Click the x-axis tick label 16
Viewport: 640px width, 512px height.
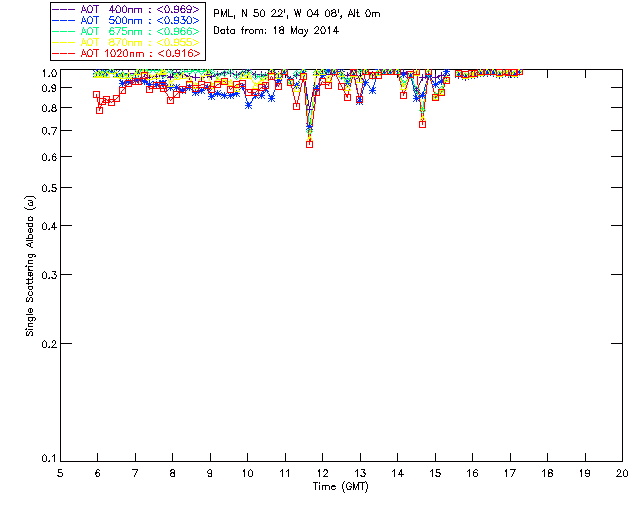[472, 473]
